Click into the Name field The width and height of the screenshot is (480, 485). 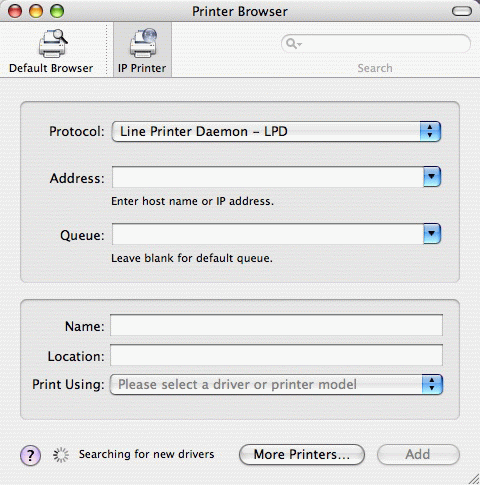tap(276, 325)
